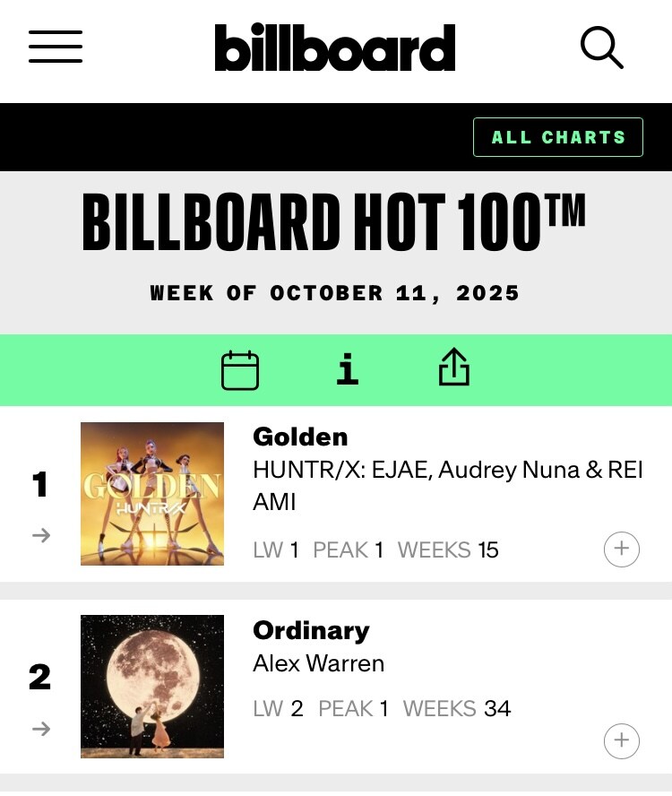672x796 pixels.
Task: Select artist Alex Warren
Action: (319, 663)
